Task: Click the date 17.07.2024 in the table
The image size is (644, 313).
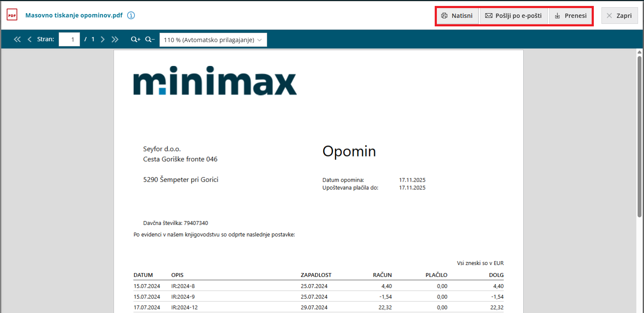Action: [147, 307]
